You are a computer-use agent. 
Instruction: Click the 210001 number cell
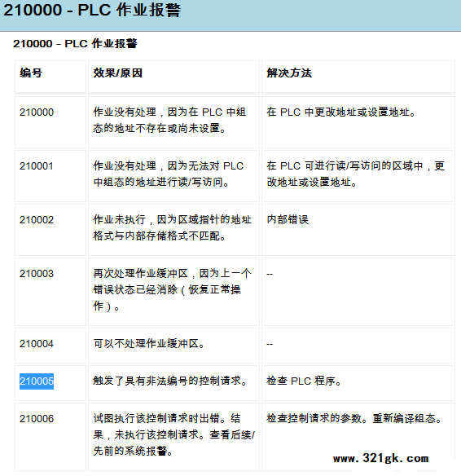(x=50, y=176)
